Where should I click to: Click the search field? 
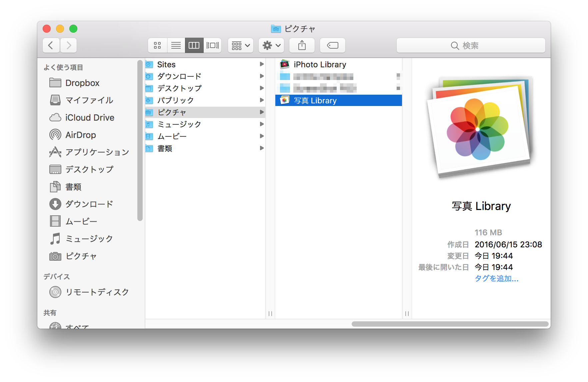[x=471, y=45]
